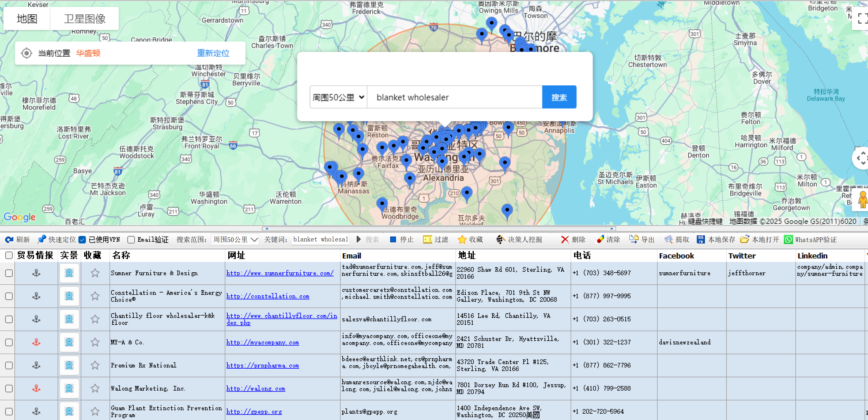Open the myacompany.com link
868x420 pixels.
(x=263, y=342)
